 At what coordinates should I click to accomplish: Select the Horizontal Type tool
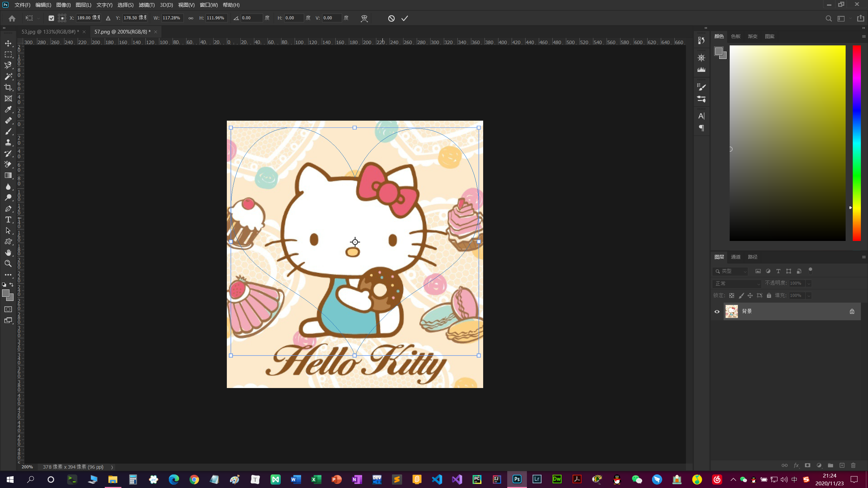point(8,220)
